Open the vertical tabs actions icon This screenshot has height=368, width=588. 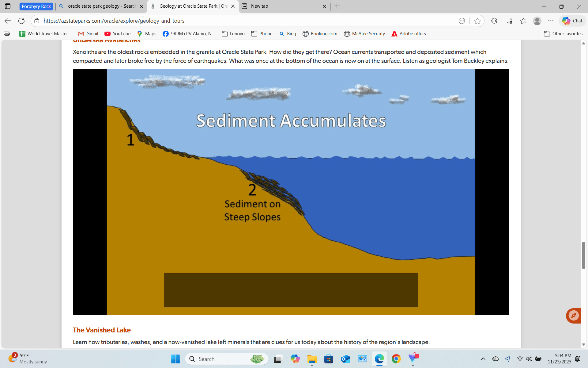tap(8, 6)
